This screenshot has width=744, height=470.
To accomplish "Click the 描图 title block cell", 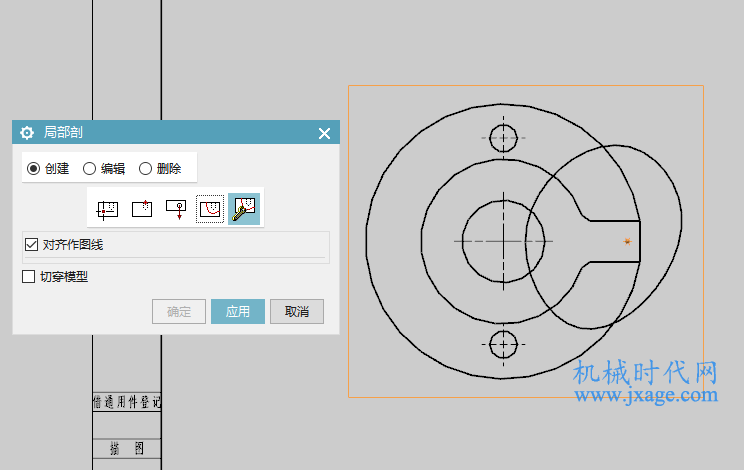I will point(127,448).
